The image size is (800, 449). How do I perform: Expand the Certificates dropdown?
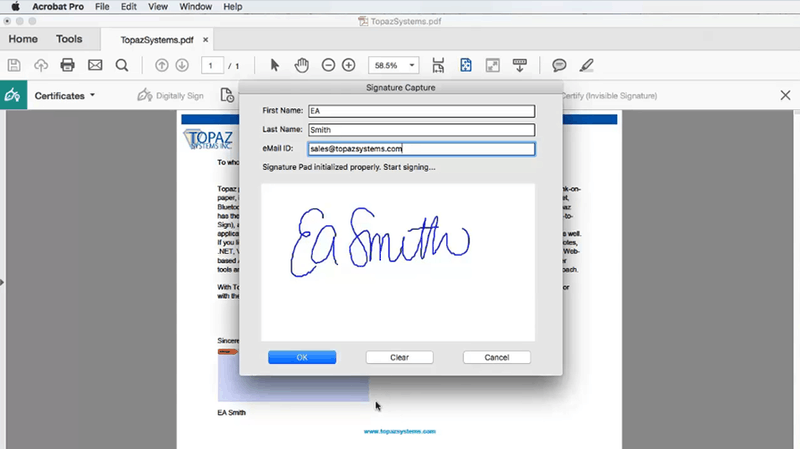point(65,96)
